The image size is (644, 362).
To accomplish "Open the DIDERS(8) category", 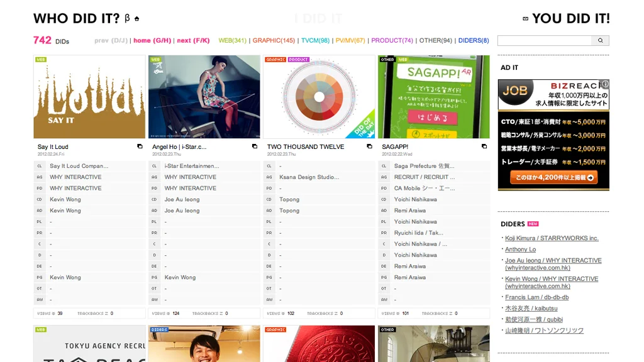I will (x=474, y=41).
